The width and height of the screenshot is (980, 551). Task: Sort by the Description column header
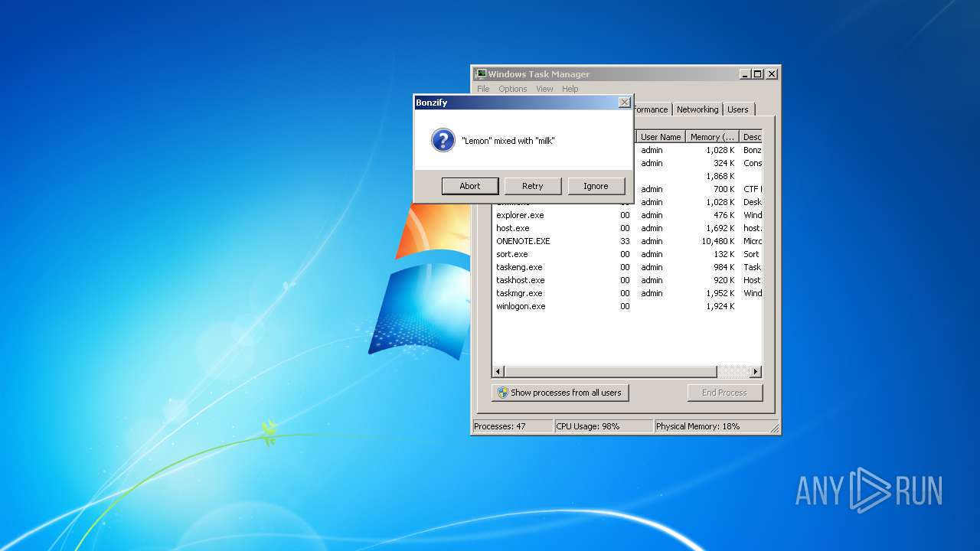pyautogui.click(x=751, y=137)
